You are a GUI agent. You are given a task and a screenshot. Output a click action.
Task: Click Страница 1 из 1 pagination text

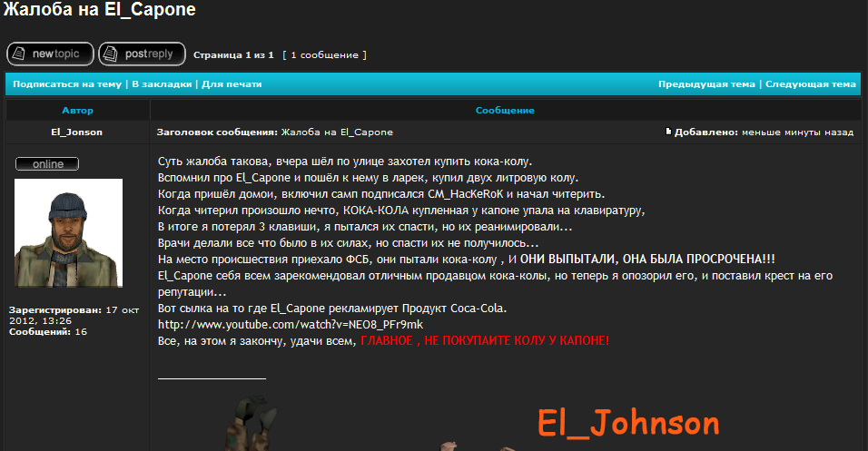233,55
